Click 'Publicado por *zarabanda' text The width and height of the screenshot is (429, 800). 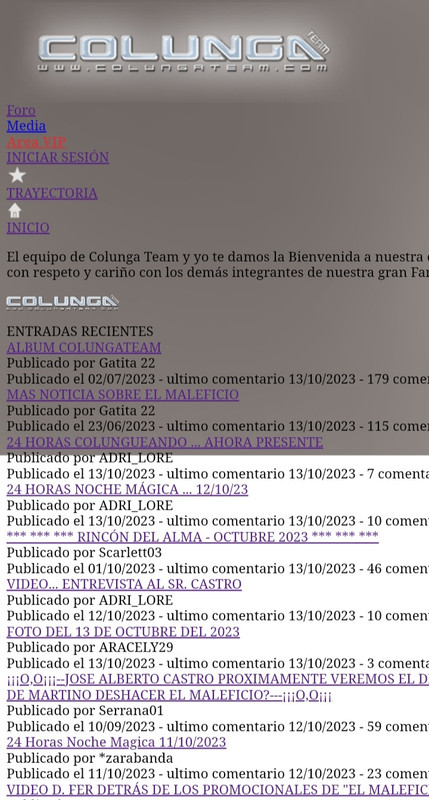[90, 758]
